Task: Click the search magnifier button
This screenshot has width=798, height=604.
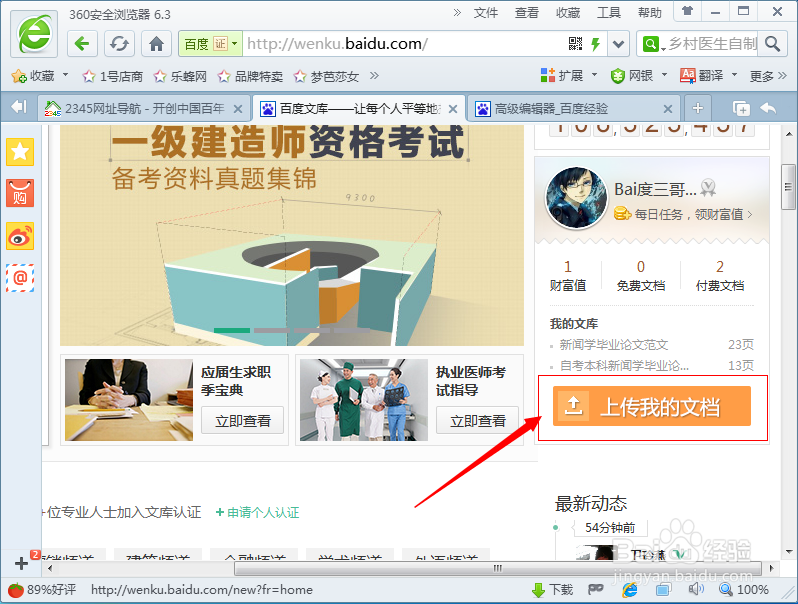Action: [773, 44]
